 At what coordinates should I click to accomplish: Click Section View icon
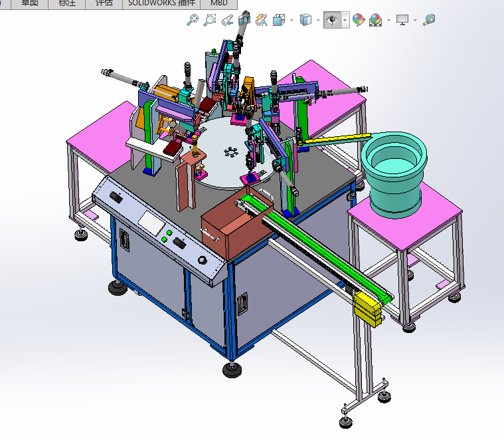tap(244, 20)
